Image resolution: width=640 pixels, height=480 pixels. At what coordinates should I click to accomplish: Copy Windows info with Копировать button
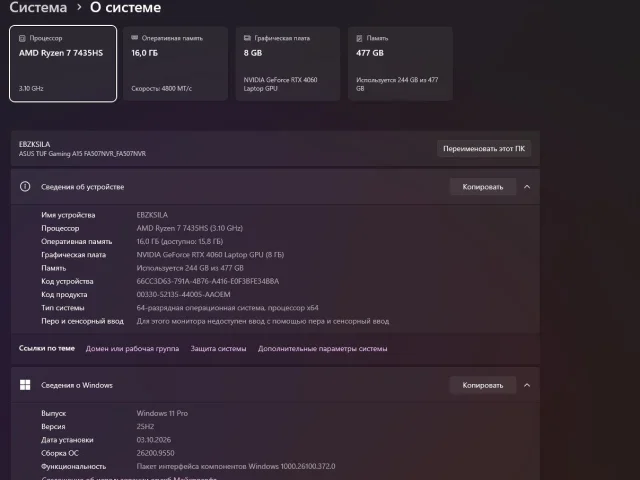[x=482, y=385]
